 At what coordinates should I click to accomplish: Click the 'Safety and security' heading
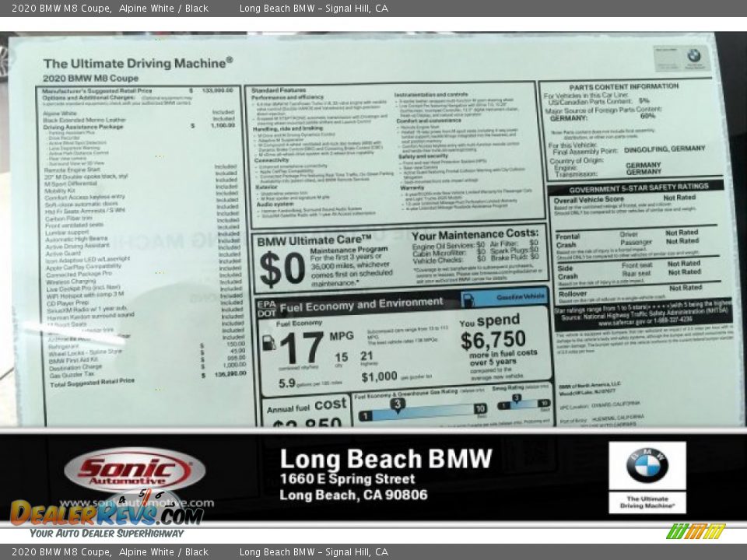click(423, 156)
